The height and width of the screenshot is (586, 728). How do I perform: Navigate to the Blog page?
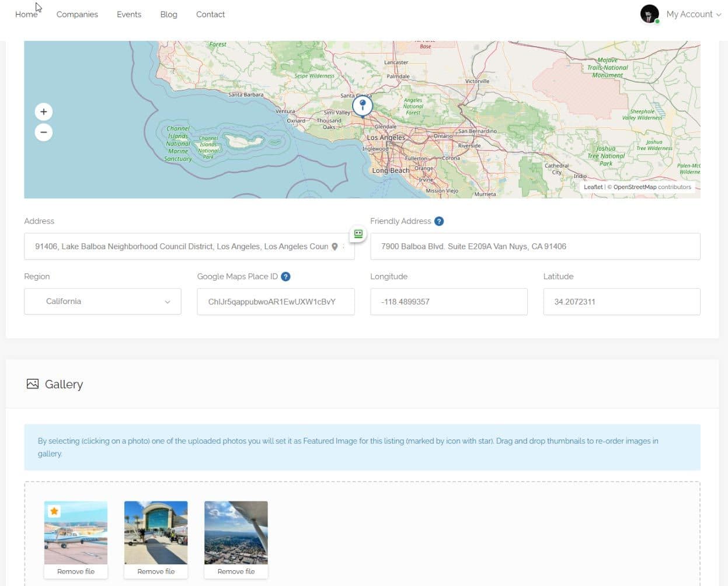[169, 15]
